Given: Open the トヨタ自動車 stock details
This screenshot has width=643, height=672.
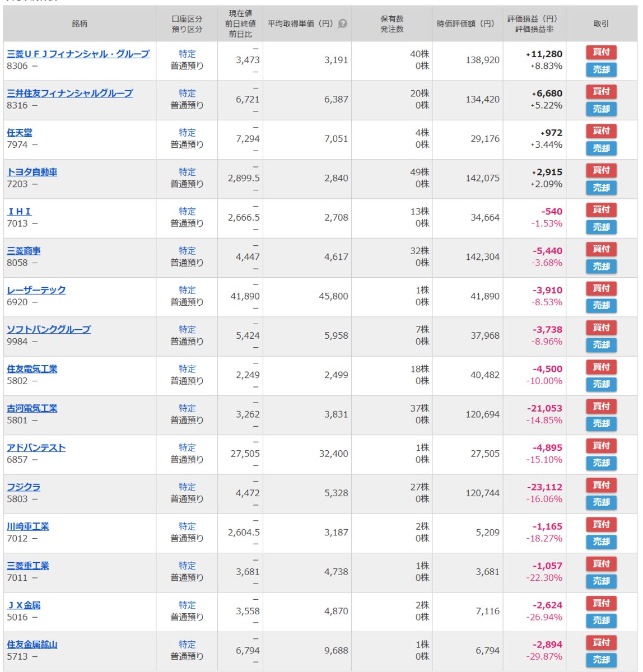Looking at the screenshot, I should [32, 172].
